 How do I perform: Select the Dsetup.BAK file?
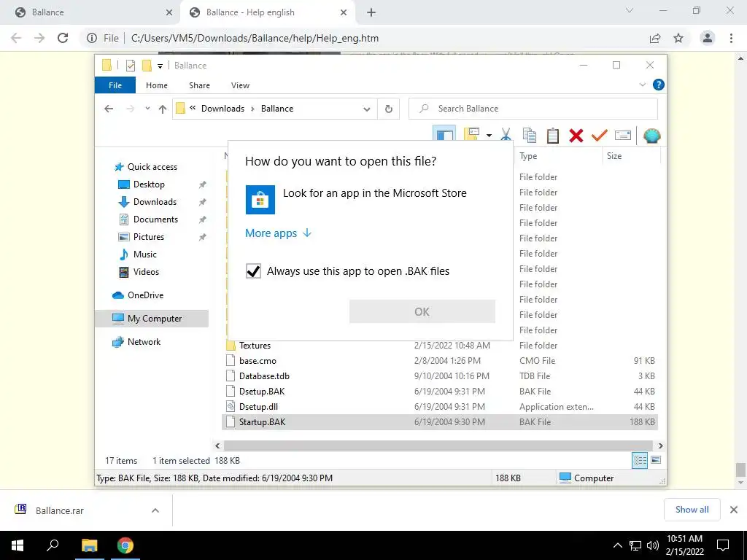click(262, 392)
